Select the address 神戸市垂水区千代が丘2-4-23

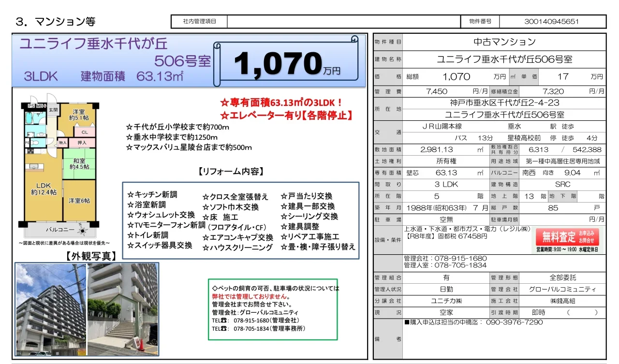504,103
